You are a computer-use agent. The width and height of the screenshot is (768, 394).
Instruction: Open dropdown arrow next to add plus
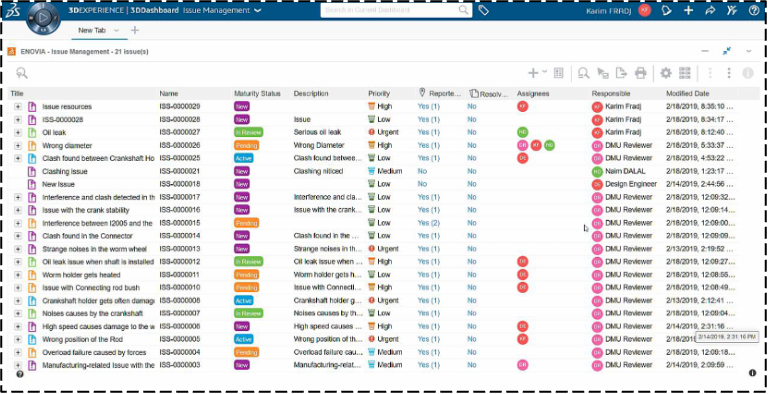[x=545, y=72]
